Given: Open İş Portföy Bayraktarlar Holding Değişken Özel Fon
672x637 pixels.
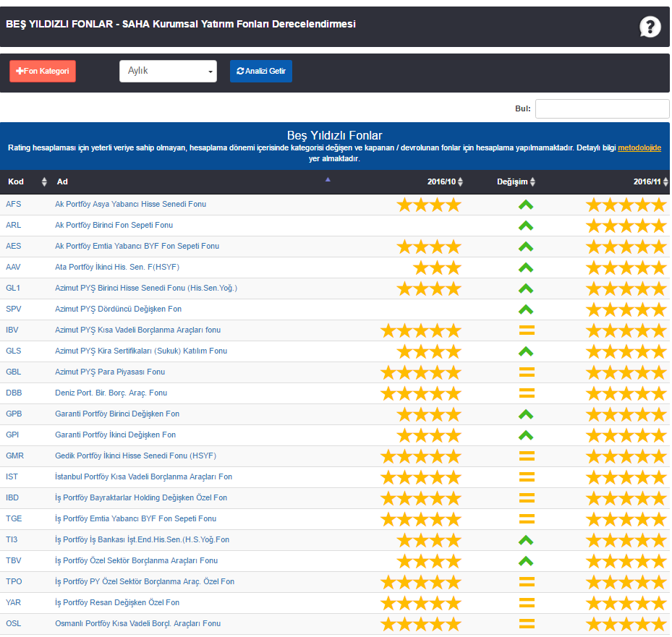Looking at the screenshot, I should (141, 498).
